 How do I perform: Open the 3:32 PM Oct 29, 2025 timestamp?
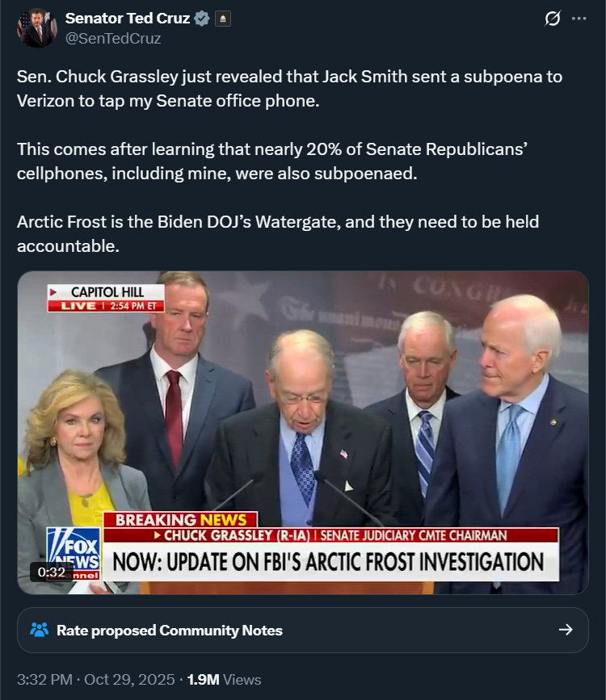(95, 680)
